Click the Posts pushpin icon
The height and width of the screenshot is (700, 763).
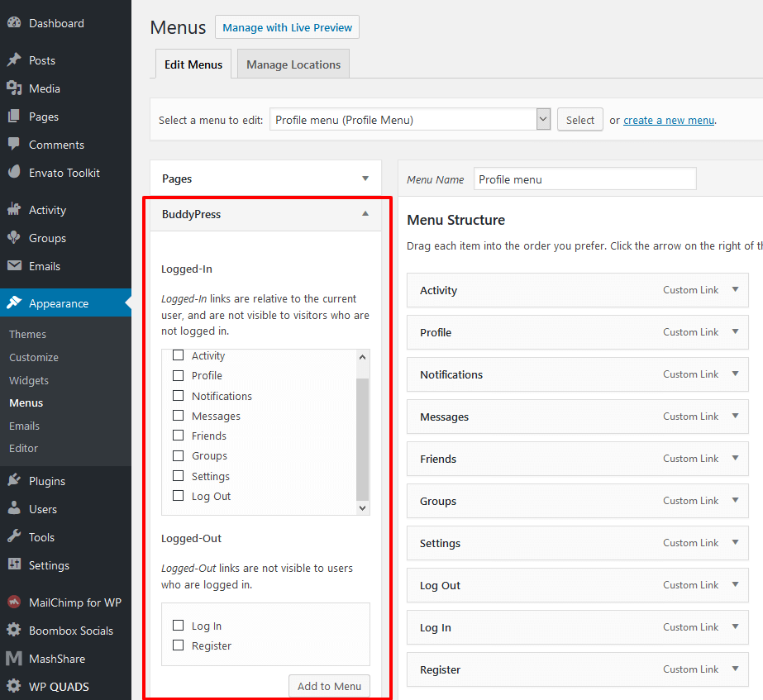coord(14,60)
